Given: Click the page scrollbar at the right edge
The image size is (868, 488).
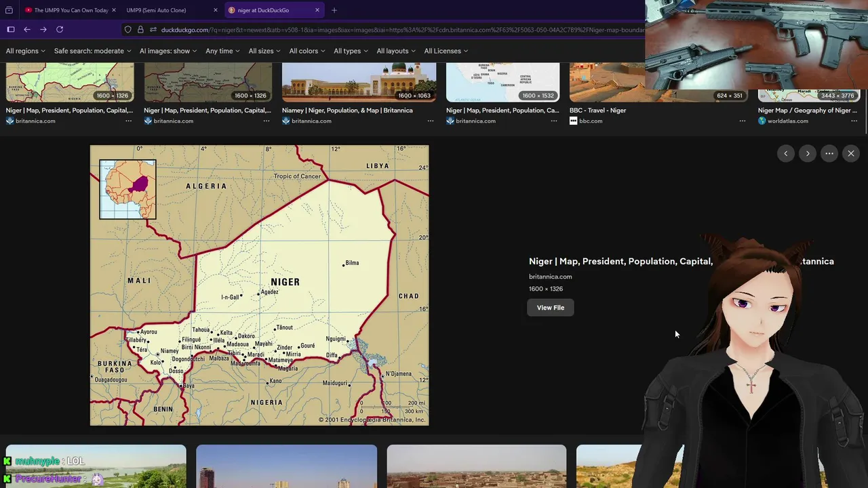Looking at the screenshot, I should pos(866,98).
